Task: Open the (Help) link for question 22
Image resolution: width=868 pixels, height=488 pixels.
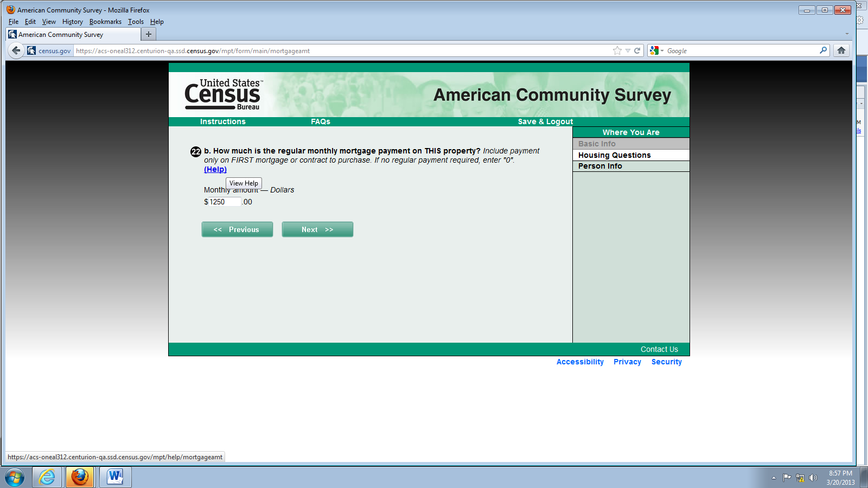Action: coord(215,169)
